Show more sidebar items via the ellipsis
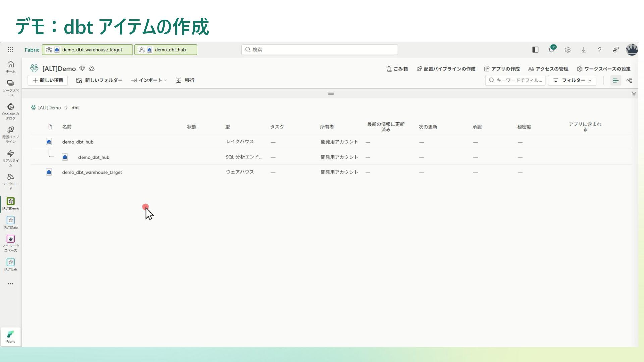Viewport: 644px width, 362px height. click(x=11, y=284)
